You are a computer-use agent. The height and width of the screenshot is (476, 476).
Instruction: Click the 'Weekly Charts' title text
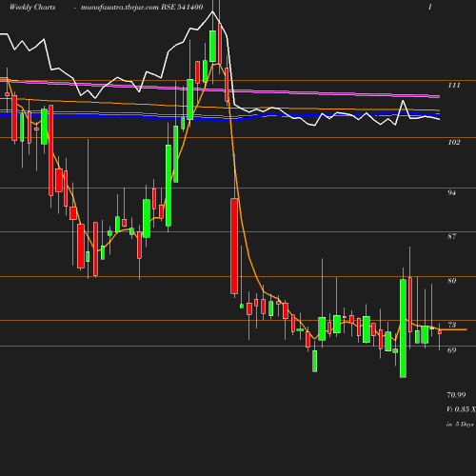(32, 7)
